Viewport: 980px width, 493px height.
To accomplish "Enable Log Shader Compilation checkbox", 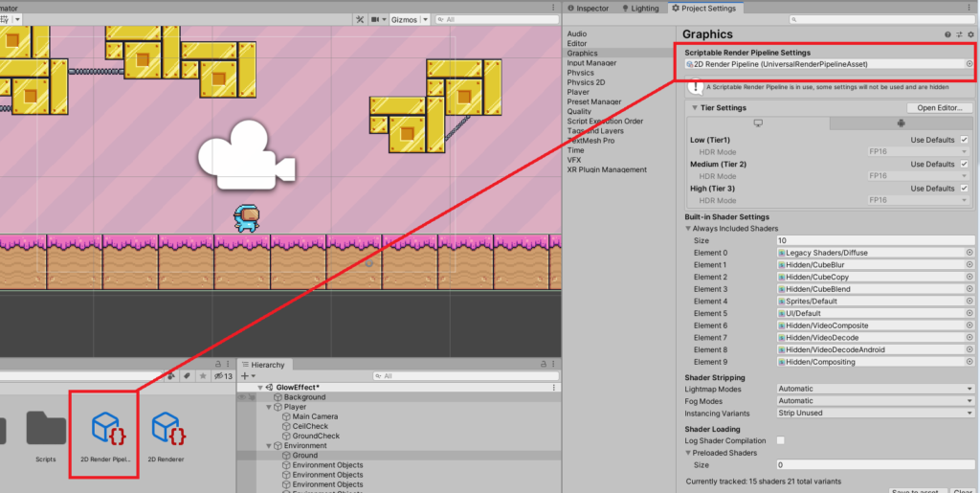I will tap(781, 440).
